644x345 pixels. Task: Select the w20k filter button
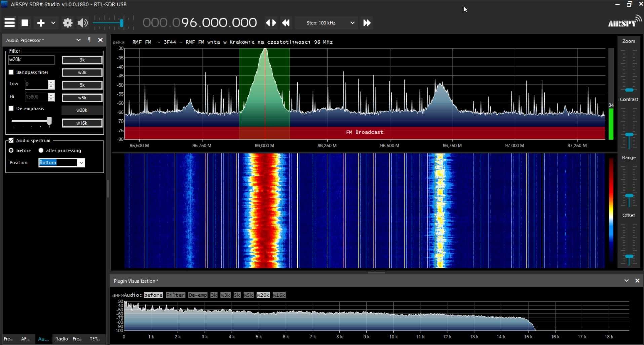(82, 110)
